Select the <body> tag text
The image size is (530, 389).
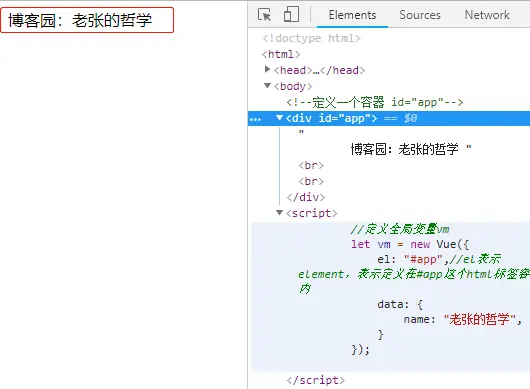coord(293,86)
